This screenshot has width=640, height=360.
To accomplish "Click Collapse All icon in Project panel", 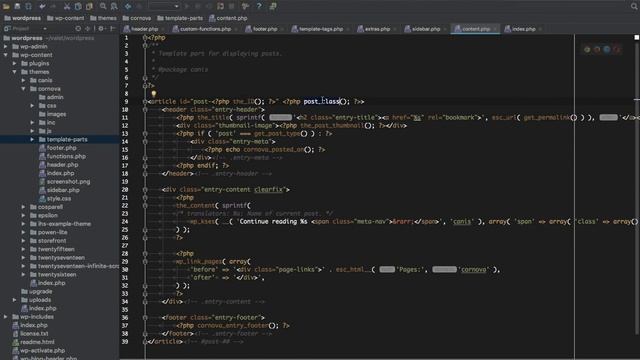I will click(x=87, y=29).
